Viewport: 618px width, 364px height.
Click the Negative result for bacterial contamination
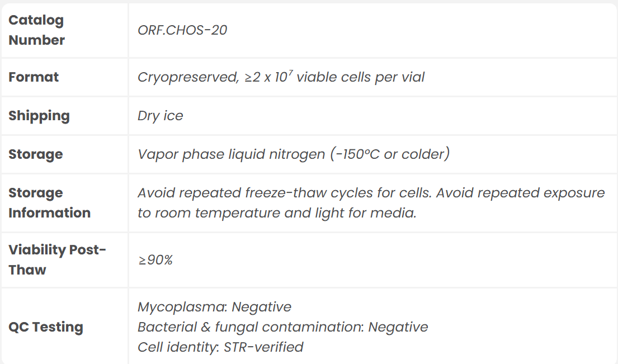pyautogui.click(x=398, y=327)
